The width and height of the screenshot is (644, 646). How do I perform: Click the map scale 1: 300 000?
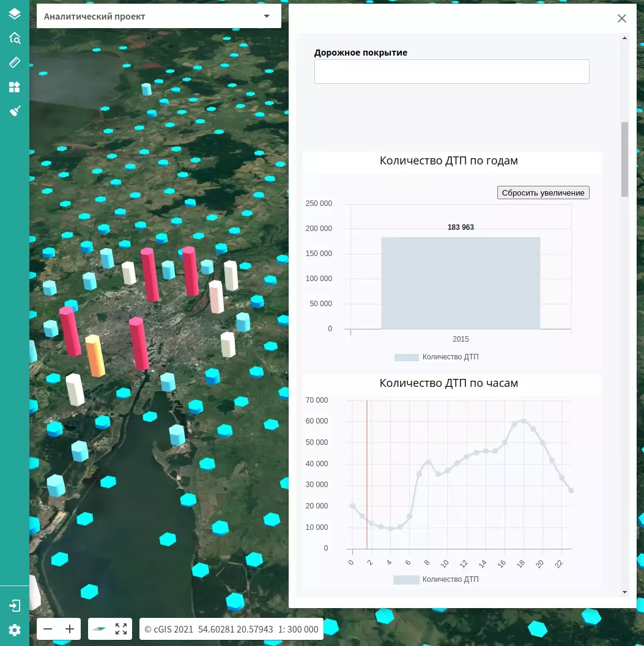(298, 629)
